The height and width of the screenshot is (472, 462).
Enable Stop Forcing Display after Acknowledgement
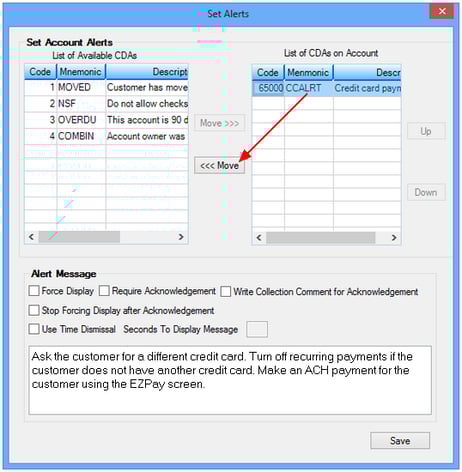34,310
